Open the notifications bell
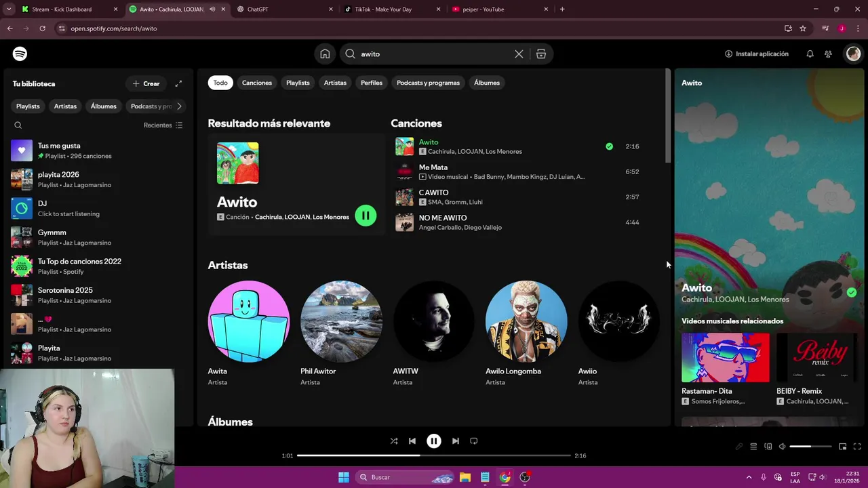Viewport: 868px width, 488px height. click(x=810, y=54)
